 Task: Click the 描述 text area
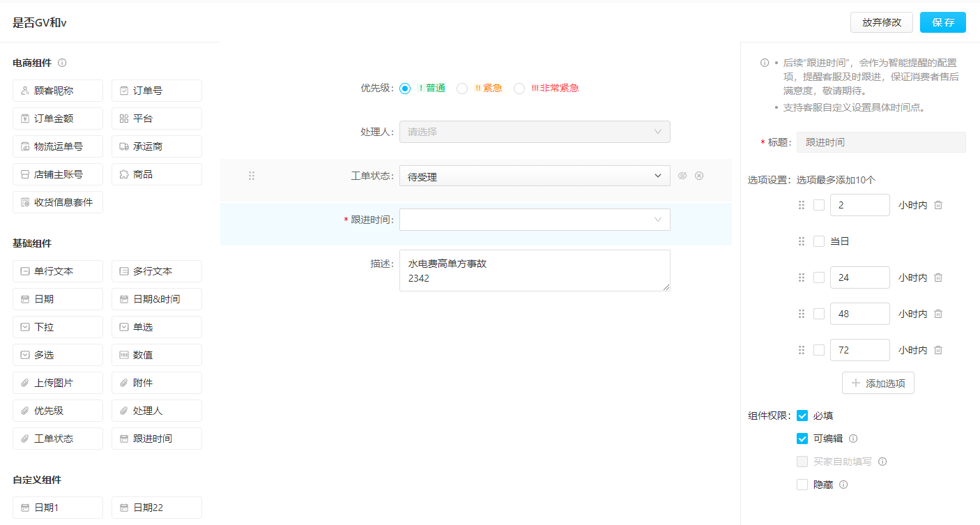click(x=535, y=271)
